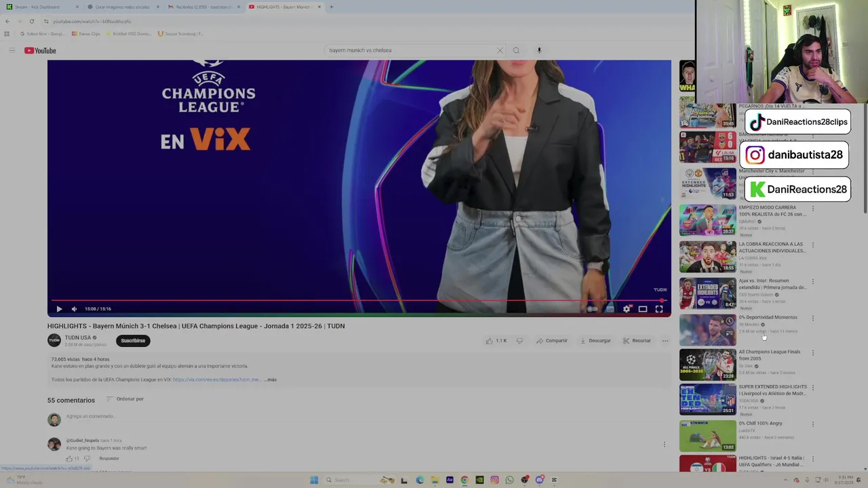Open more actions ellipsis next to Recortar
The image size is (868, 488).
(665, 341)
